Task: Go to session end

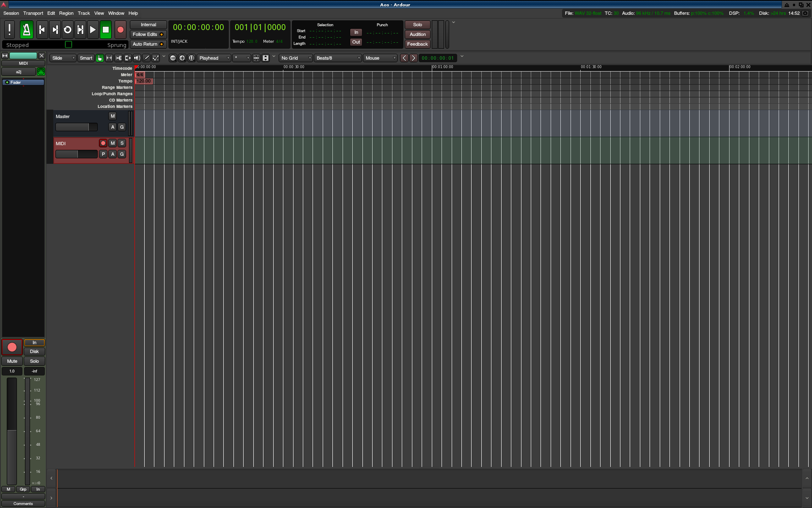Action: pyautogui.click(x=55, y=30)
